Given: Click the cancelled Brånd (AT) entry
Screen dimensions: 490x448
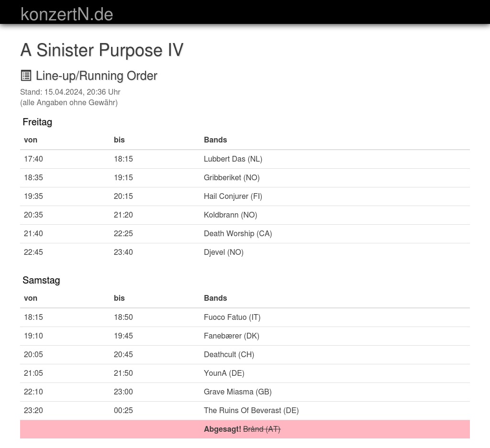Looking at the screenshot, I should coord(261,429).
